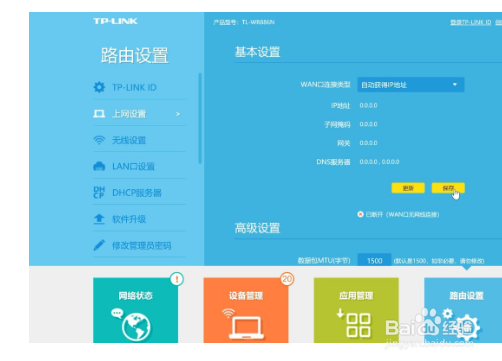The height and width of the screenshot is (361, 502).
Task: Click the sidebar scrollbar
Action: 200,118
